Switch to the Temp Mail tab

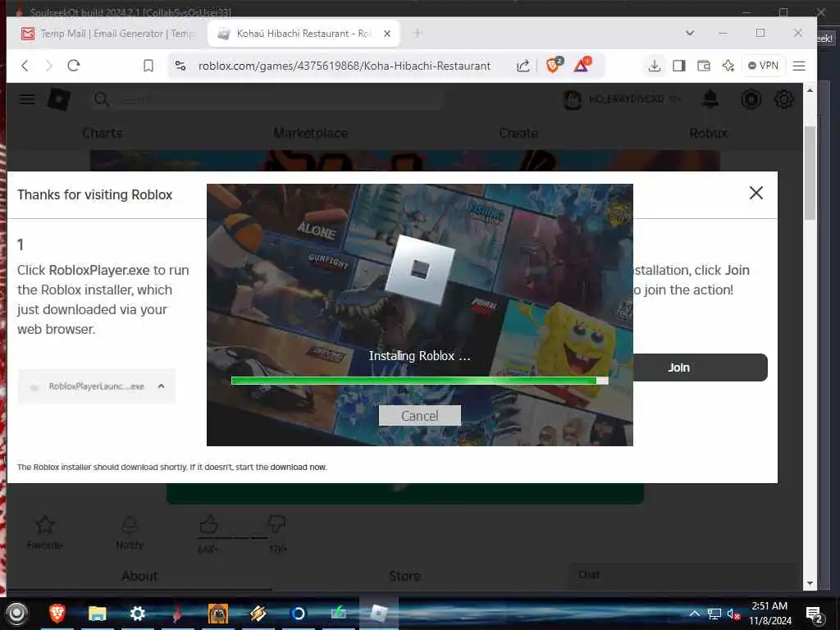pyautogui.click(x=107, y=34)
